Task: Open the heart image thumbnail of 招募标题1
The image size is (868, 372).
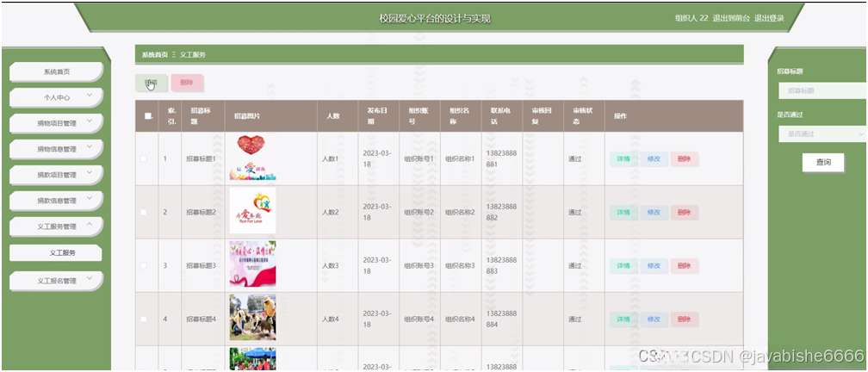Action: pyautogui.click(x=253, y=158)
